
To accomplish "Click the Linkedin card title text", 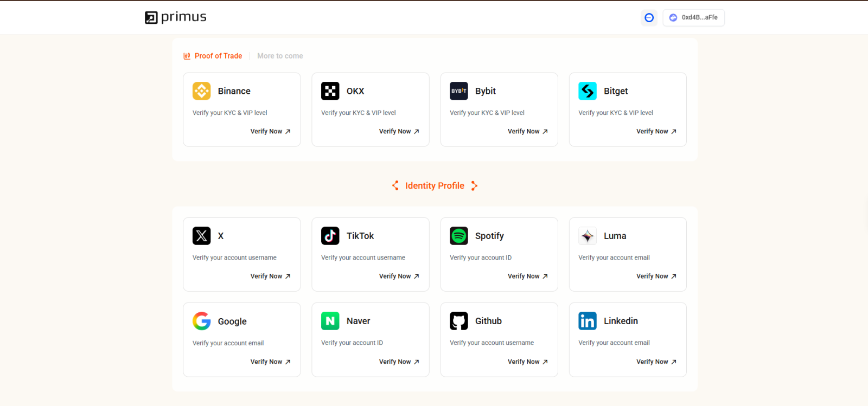I will [x=621, y=321].
